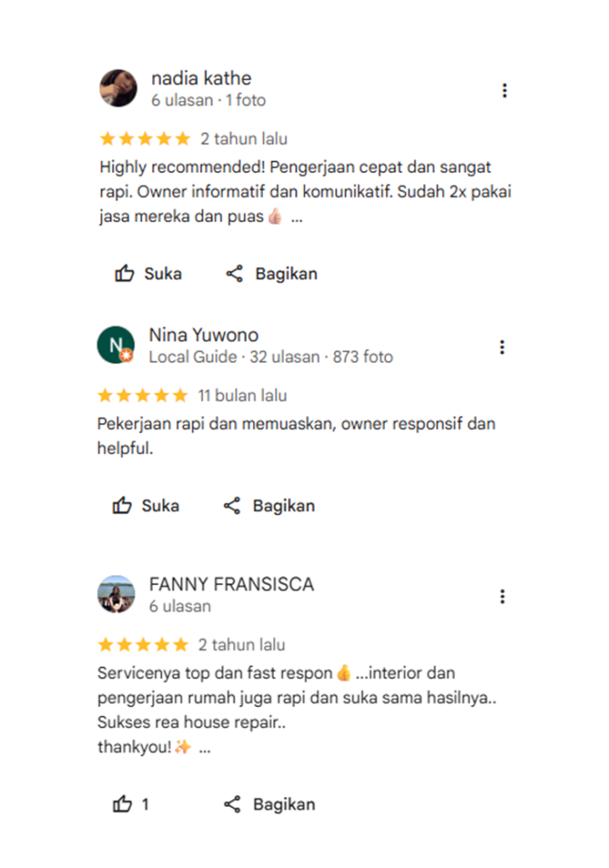Click the thumbs-up Suka icon under Nina Yuwono's review

click(x=122, y=505)
